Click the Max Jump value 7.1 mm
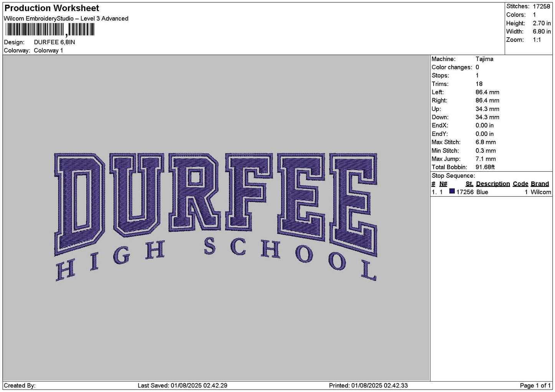This screenshot has width=555, height=392. click(x=486, y=159)
